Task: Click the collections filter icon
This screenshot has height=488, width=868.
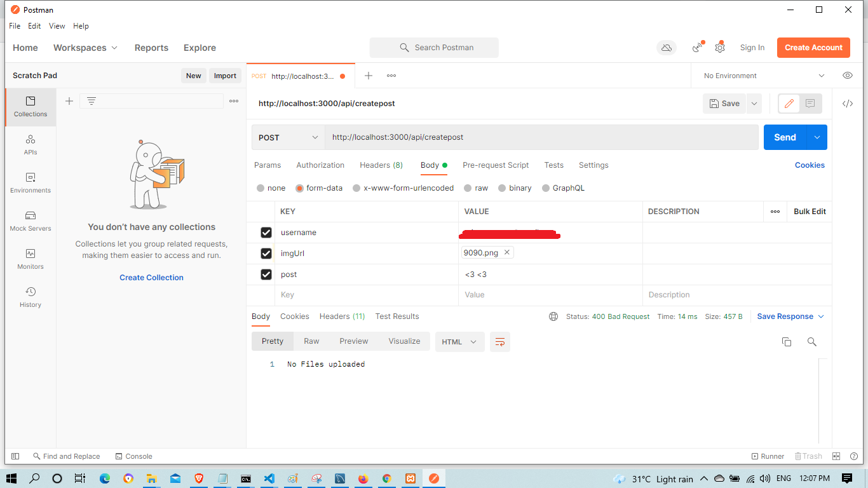Action: (x=92, y=101)
